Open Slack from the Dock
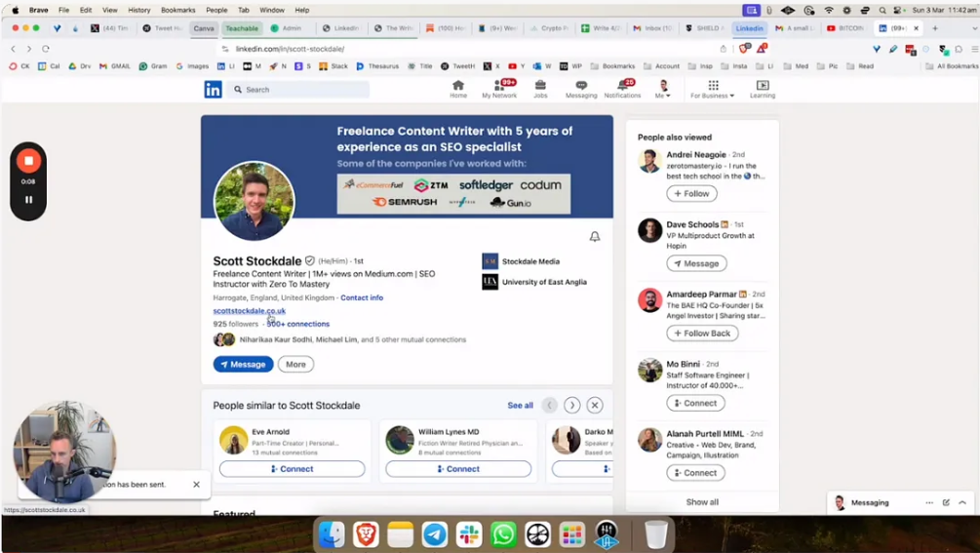 469,534
